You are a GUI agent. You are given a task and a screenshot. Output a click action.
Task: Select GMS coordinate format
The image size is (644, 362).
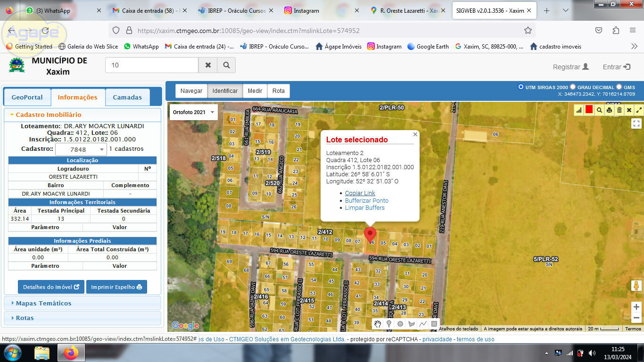tap(619, 87)
